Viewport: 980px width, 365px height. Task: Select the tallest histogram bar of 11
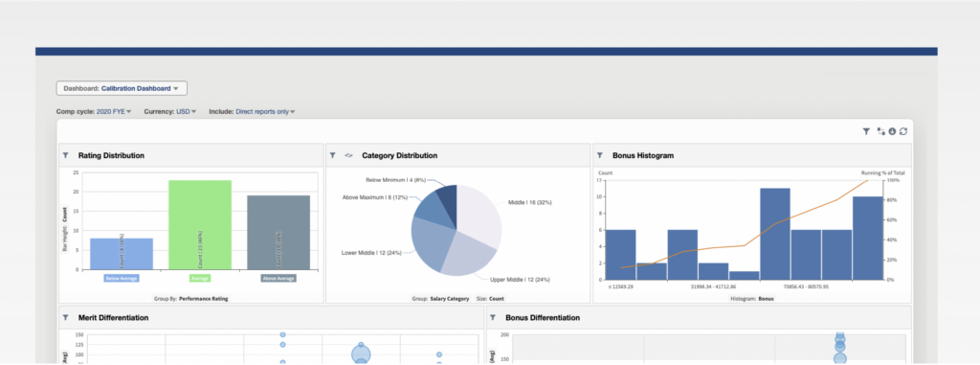click(775, 234)
